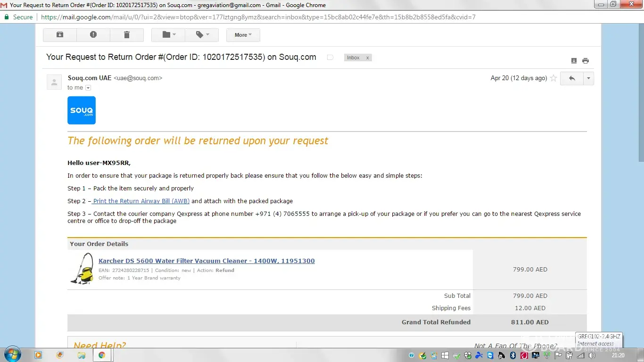
Task: Click the Windows logo tray icon
Action: [x=446, y=355]
